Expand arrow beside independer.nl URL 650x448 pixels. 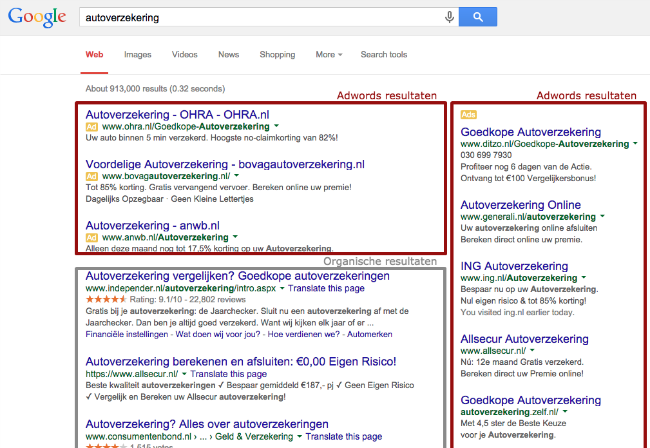[281, 288]
